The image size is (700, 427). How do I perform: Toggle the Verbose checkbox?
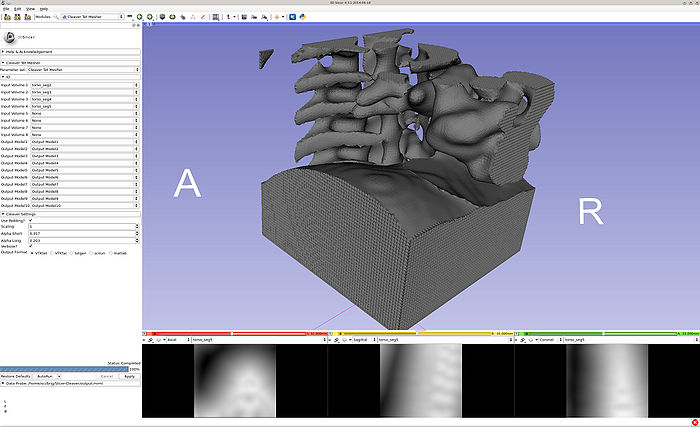point(30,246)
